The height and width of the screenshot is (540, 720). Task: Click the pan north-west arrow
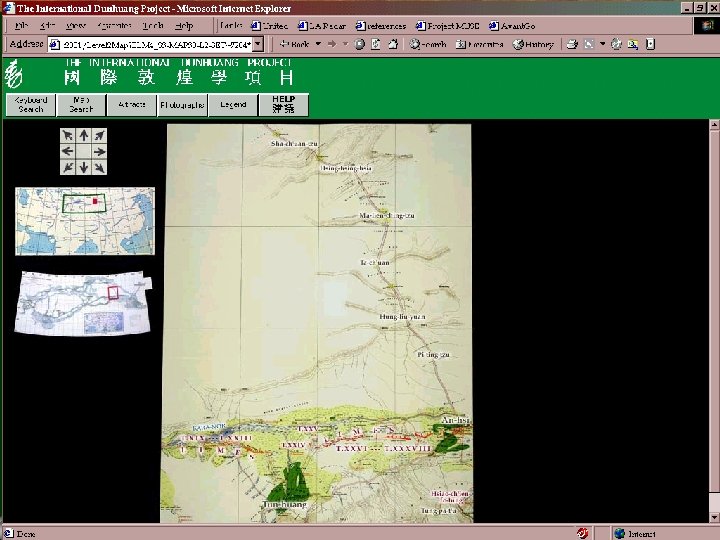coord(68,135)
